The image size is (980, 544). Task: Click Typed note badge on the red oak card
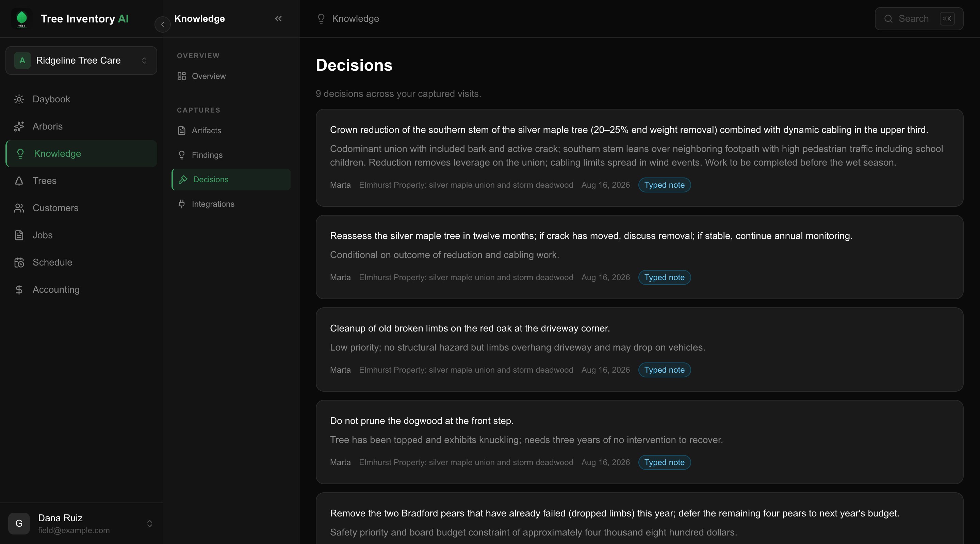664,370
